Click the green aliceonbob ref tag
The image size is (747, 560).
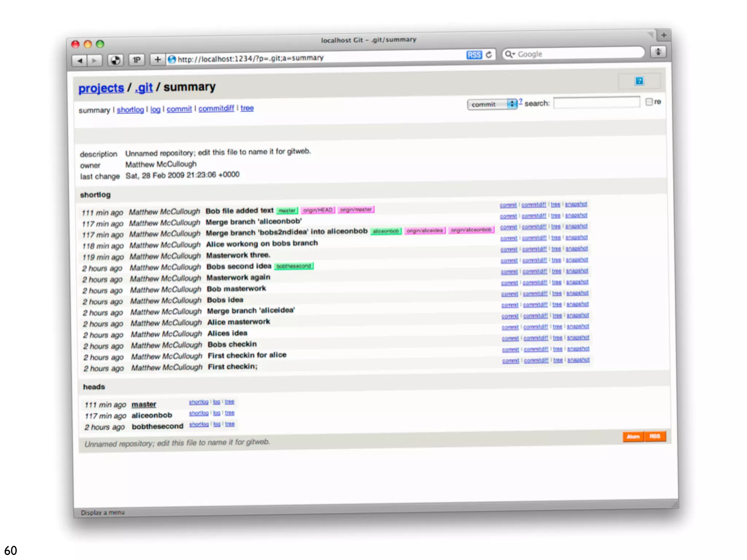pyautogui.click(x=386, y=231)
